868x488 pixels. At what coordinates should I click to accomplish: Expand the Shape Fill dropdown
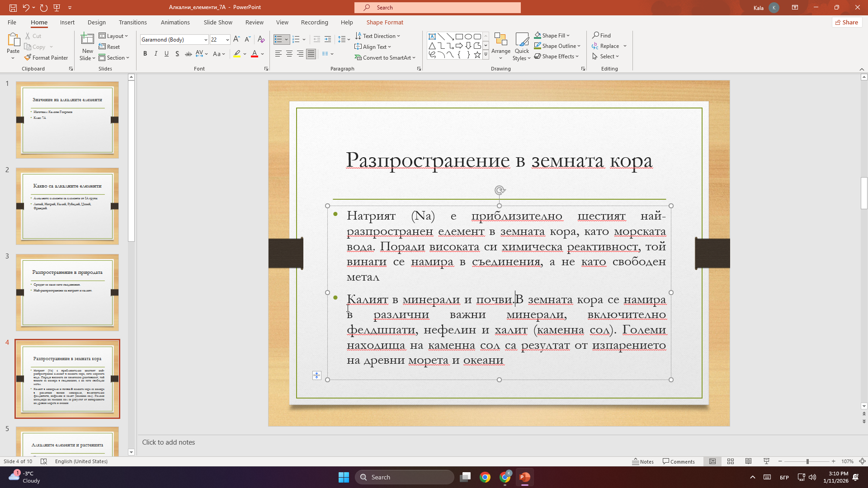tap(568, 35)
